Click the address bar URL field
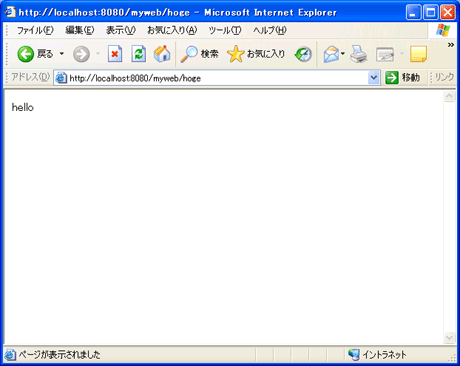This screenshot has height=366, width=460. [x=218, y=78]
